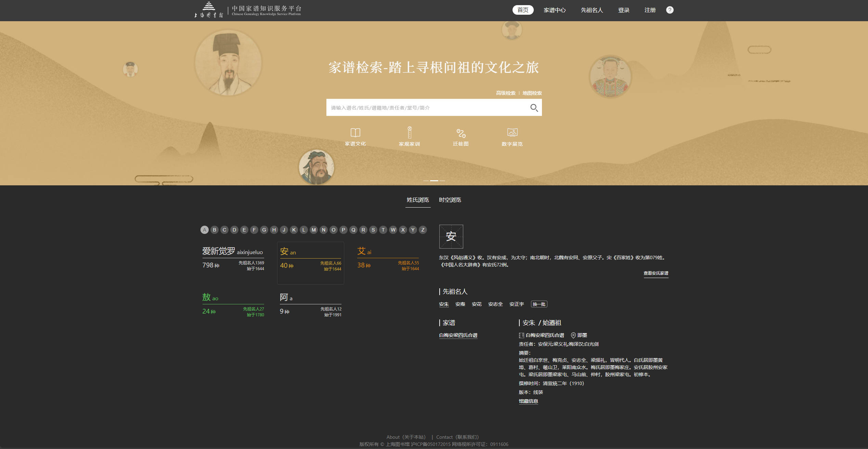
Task: Select the 安 character surname emblem
Action: [451, 236]
